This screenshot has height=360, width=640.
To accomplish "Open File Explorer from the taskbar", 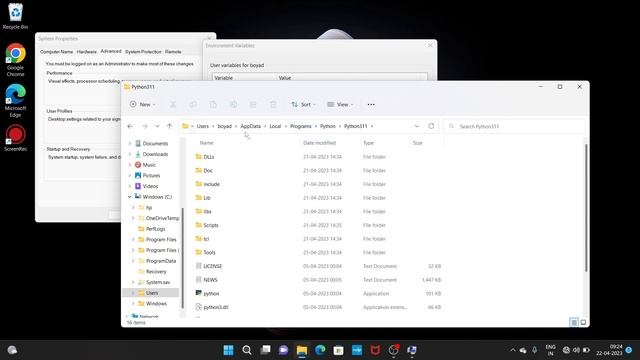I will coord(302,350).
